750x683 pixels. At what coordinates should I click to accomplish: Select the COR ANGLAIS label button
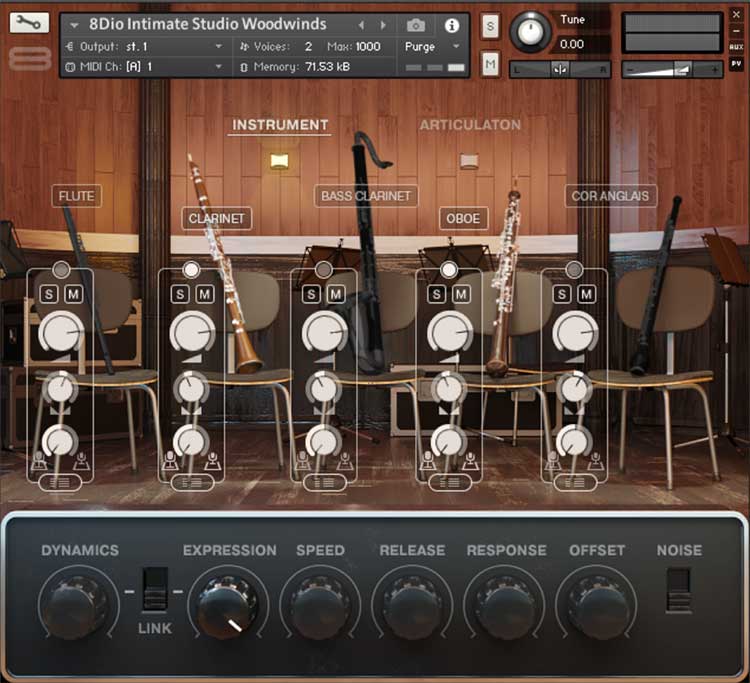(611, 196)
